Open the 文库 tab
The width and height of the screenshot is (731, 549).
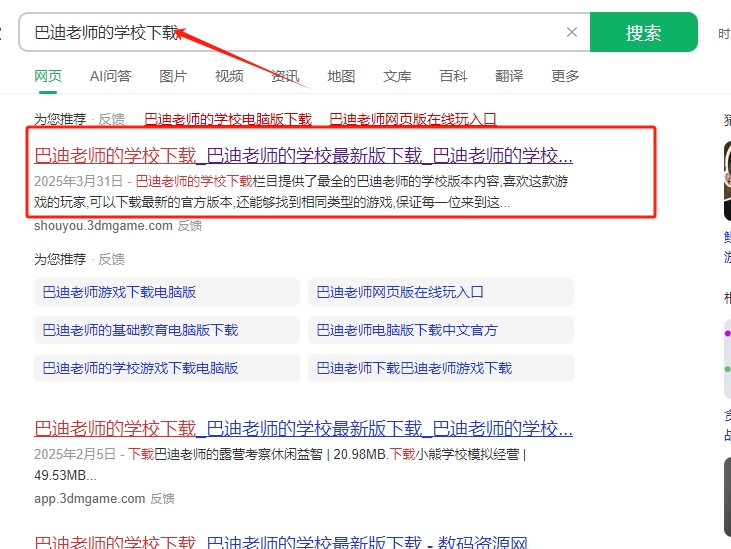coord(397,76)
